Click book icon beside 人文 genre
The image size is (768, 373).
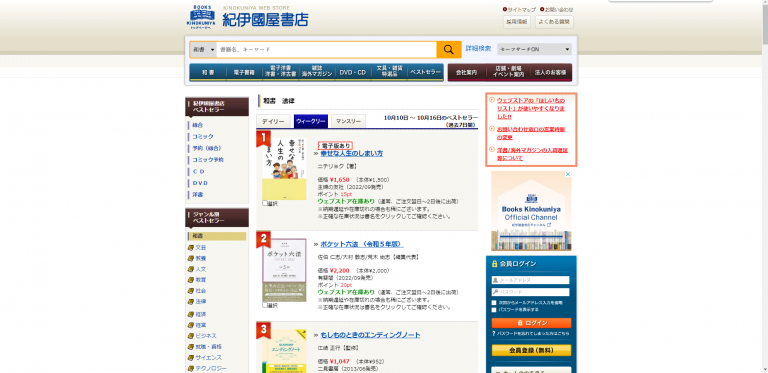pyautogui.click(x=191, y=269)
